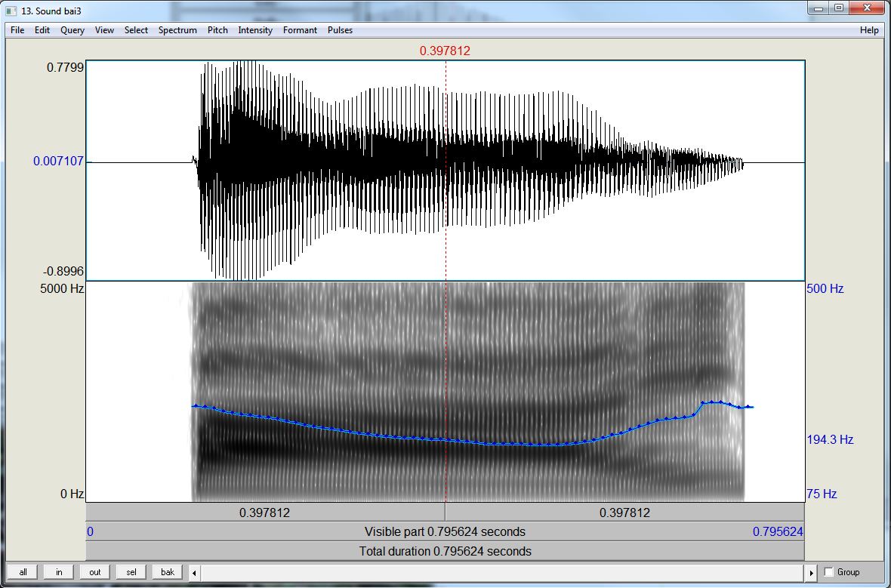
Task: Open the Formant menu
Action: (x=300, y=30)
